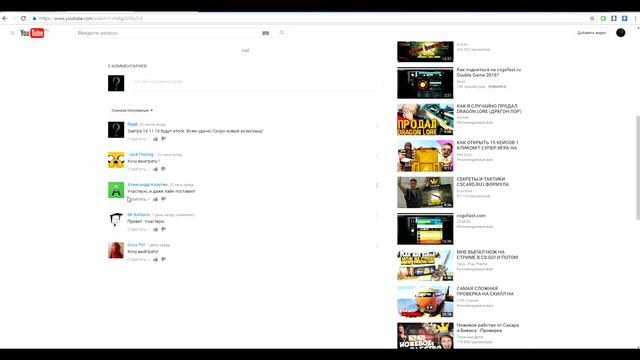Open the YouTube hamburger guide menu
This screenshot has height=360, width=640.
(12, 33)
